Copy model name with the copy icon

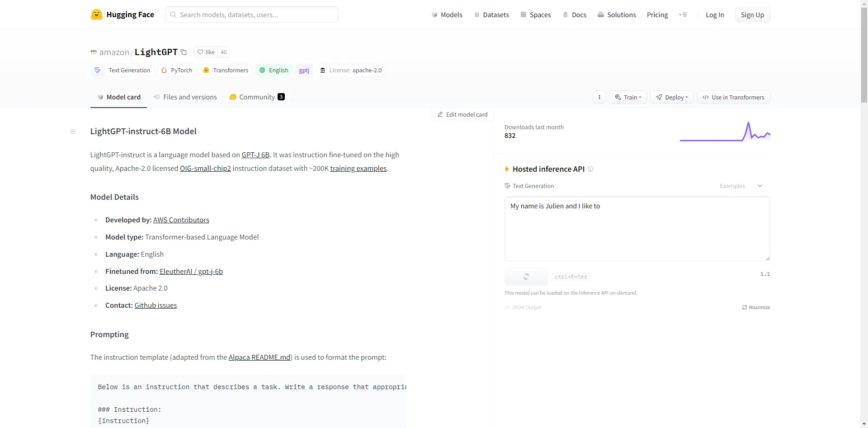[184, 52]
